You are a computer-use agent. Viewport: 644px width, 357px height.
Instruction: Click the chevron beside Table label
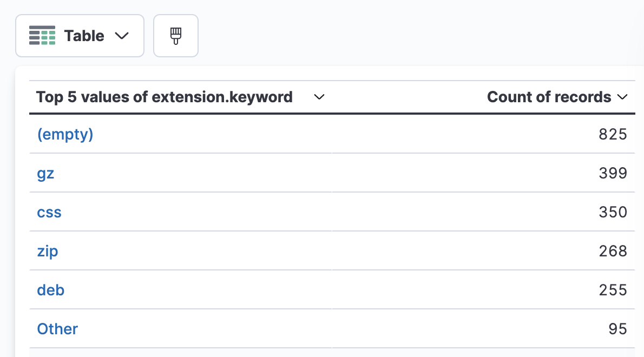[x=122, y=36]
